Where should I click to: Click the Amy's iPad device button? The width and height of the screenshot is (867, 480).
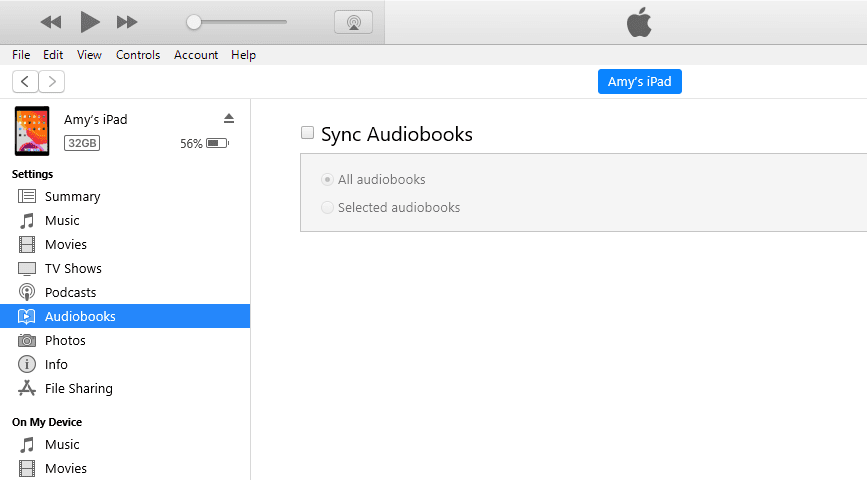click(x=640, y=82)
